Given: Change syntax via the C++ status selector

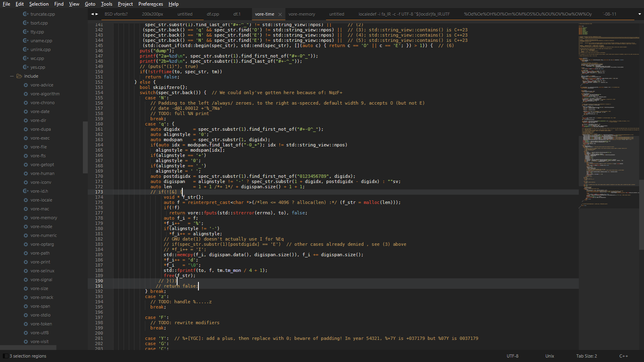Looking at the screenshot, I should pos(623,356).
